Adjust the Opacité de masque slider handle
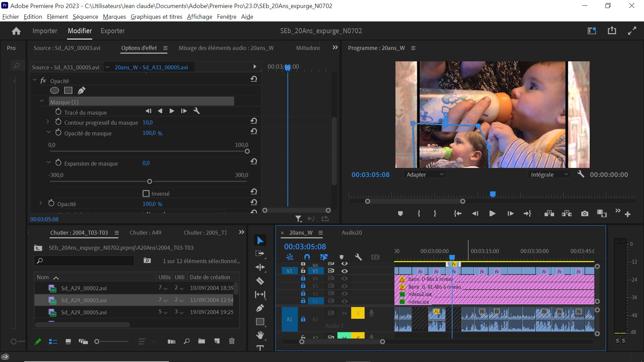644x362 pixels. pyautogui.click(x=247, y=152)
